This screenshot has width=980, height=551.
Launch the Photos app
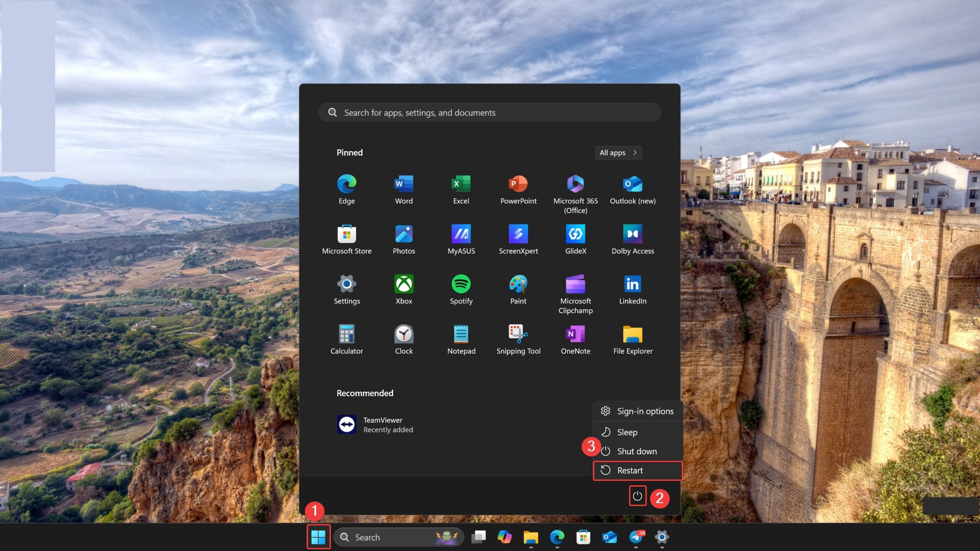point(404,240)
